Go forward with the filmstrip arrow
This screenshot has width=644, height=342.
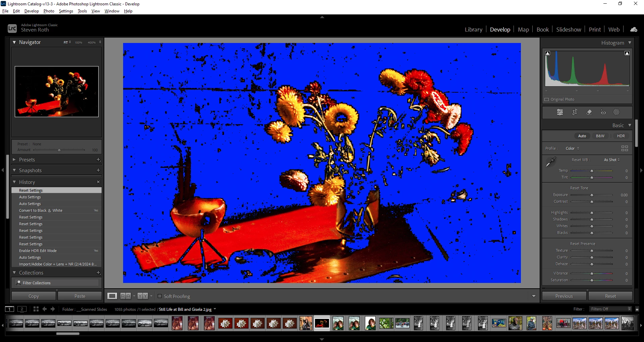click(53, 309)
